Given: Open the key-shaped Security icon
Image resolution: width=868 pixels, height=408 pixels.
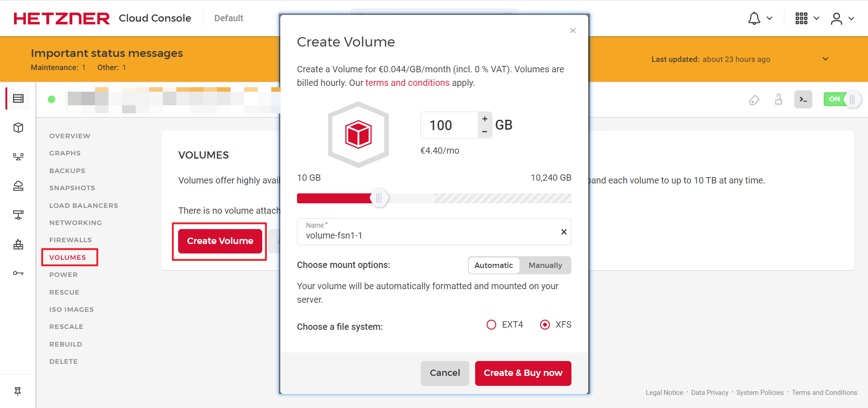Looking at the screenshot, I should (x=18, y=273).
